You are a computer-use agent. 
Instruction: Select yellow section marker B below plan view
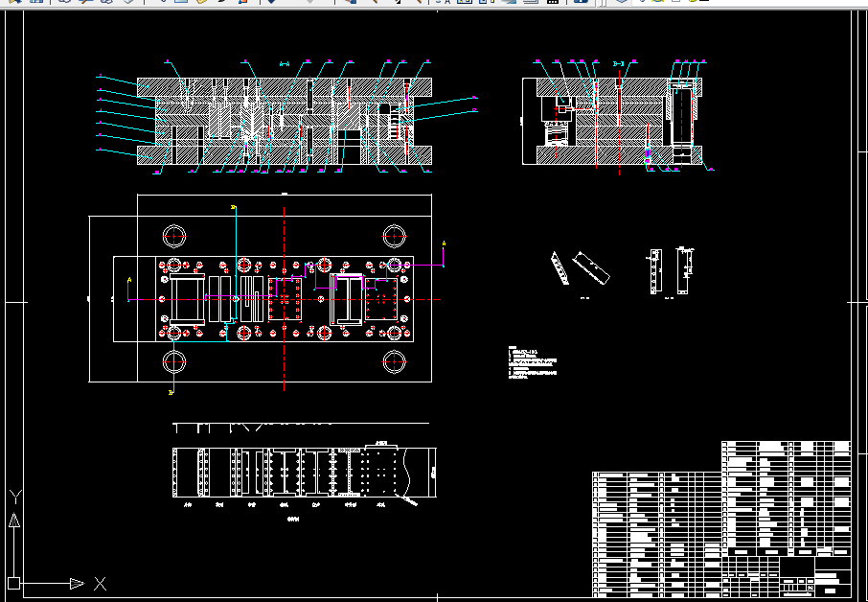click(171, 393)
